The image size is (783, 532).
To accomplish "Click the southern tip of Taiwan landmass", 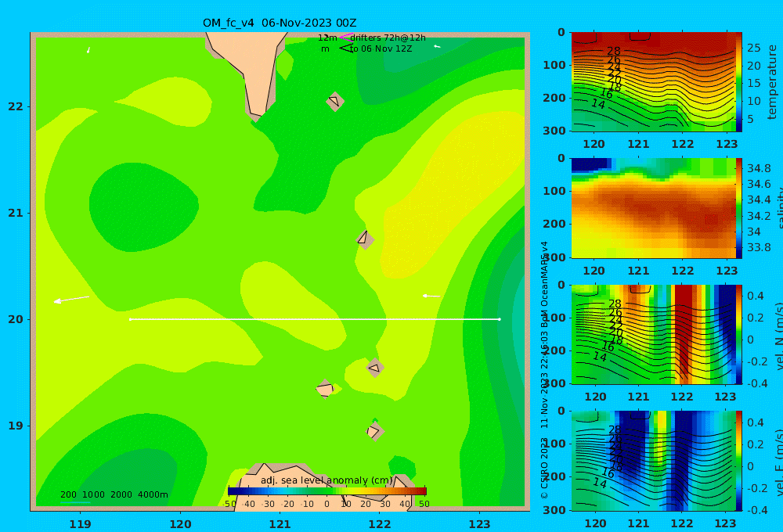I will pyautogui.click(x=257, y=116).
